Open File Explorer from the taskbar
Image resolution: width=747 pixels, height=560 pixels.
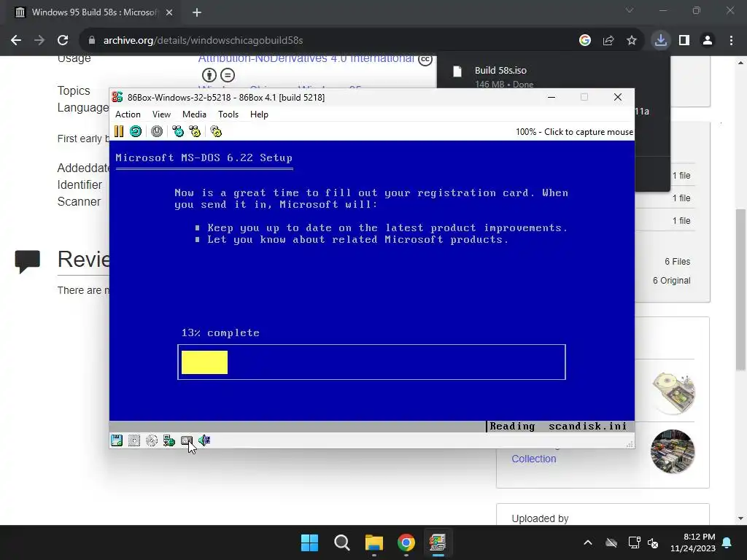click(x=374, y=542)
